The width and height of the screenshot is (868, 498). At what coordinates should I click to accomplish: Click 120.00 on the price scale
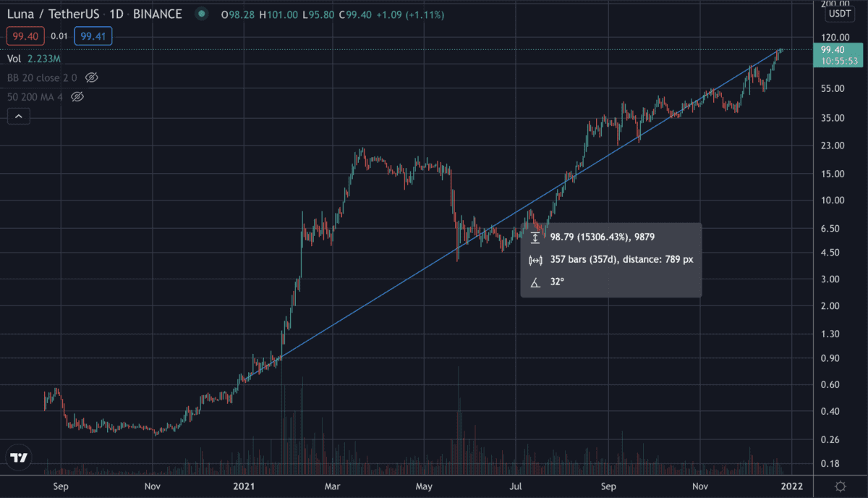(834, 37)
